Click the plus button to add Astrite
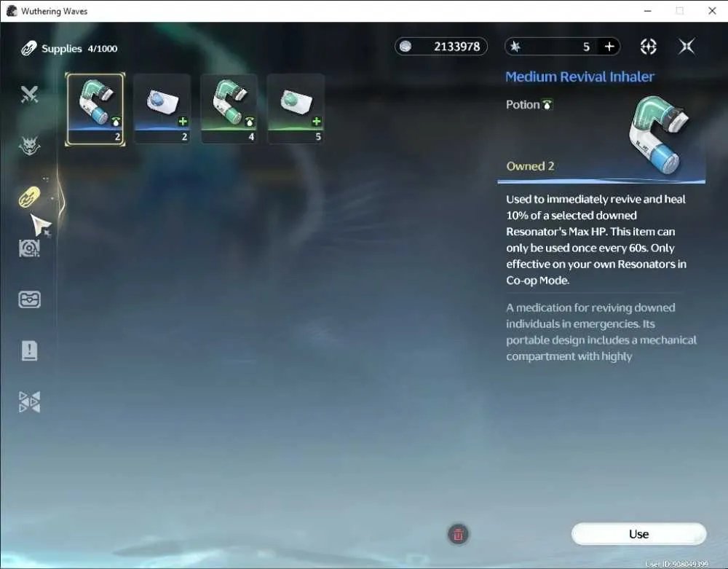The image size is (728, 569). pyautogui.click(x=609, y=47)
